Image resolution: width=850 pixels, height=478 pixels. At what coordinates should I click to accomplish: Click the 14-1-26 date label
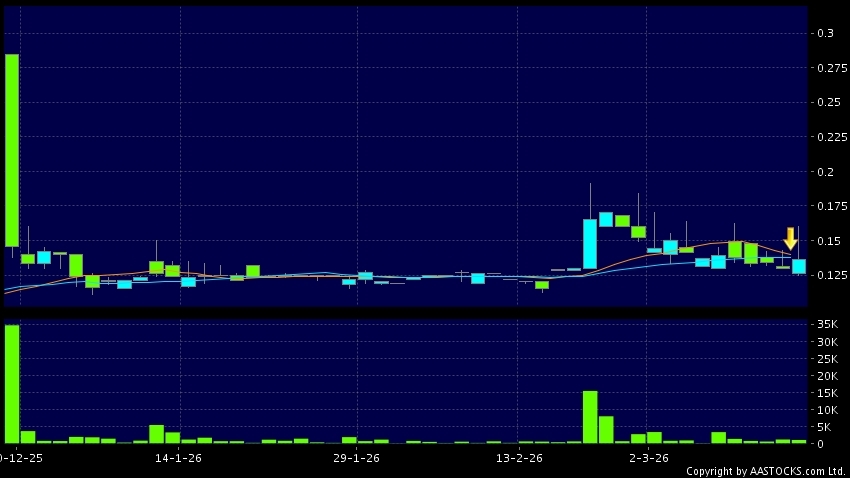180,458
